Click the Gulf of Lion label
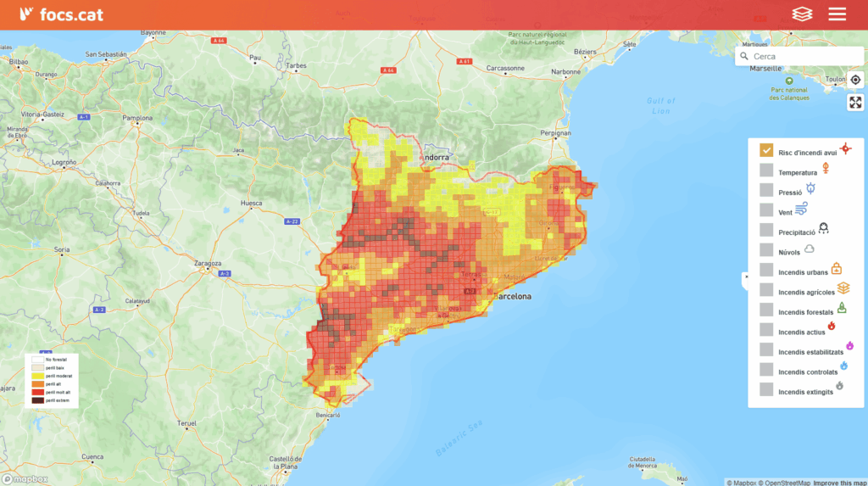868x486 pixels. point(661,105)
